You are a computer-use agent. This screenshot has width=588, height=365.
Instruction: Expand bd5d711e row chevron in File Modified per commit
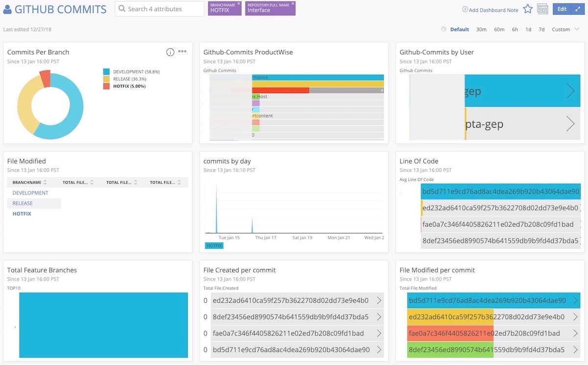click(x=575, y=300)
